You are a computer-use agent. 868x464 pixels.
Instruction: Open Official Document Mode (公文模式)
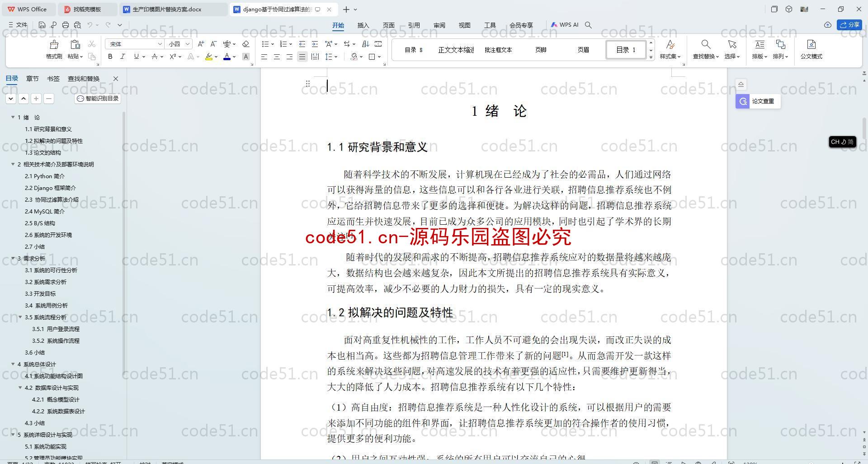pyautogui.click(x=811, y=49)
